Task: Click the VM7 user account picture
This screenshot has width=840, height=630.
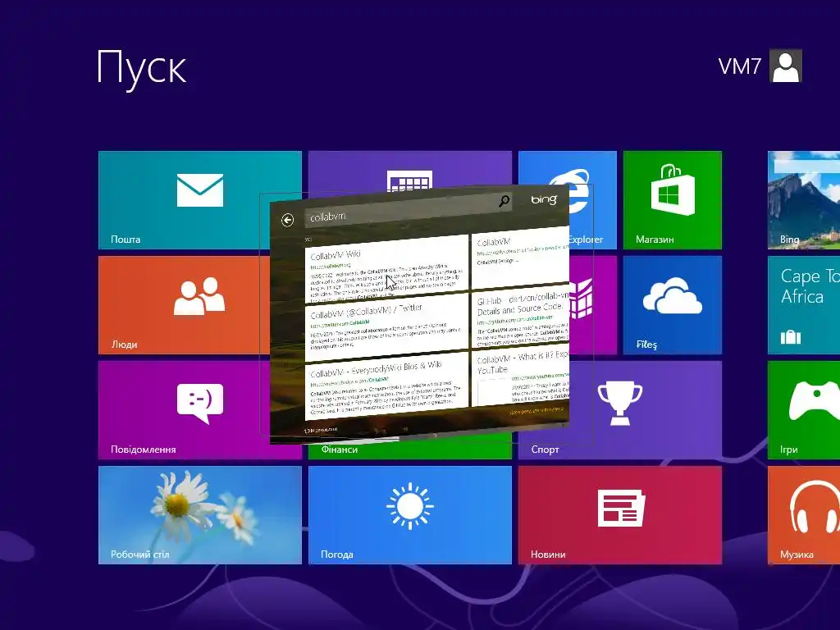Action: 785,66
